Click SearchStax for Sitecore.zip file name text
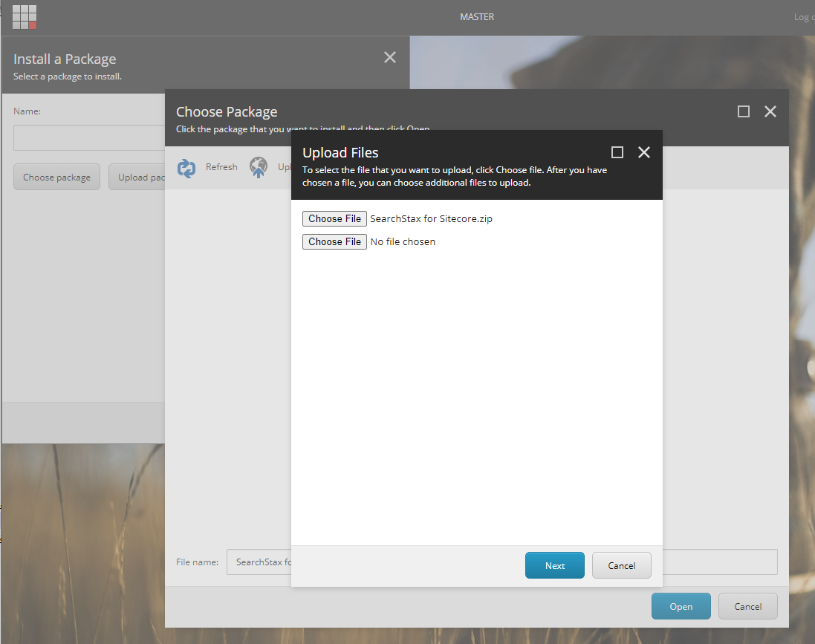This screenshot has height=644, width=815. (x=431, y=219)
